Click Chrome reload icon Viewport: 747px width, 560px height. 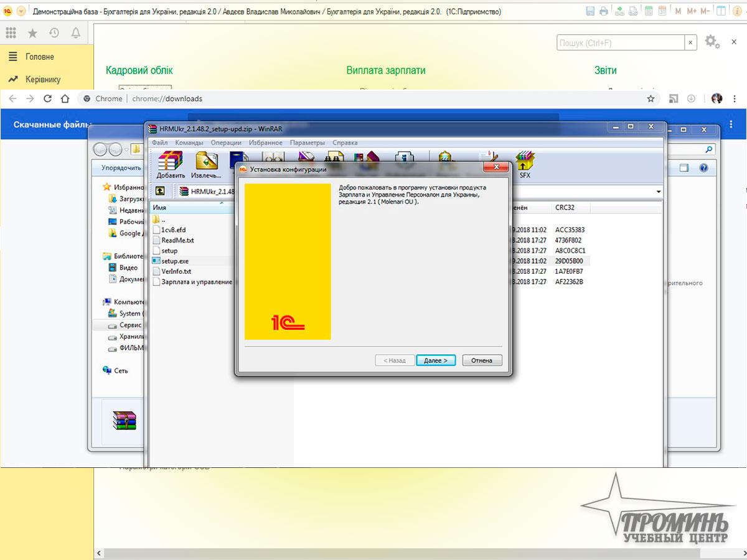point(47,98)
